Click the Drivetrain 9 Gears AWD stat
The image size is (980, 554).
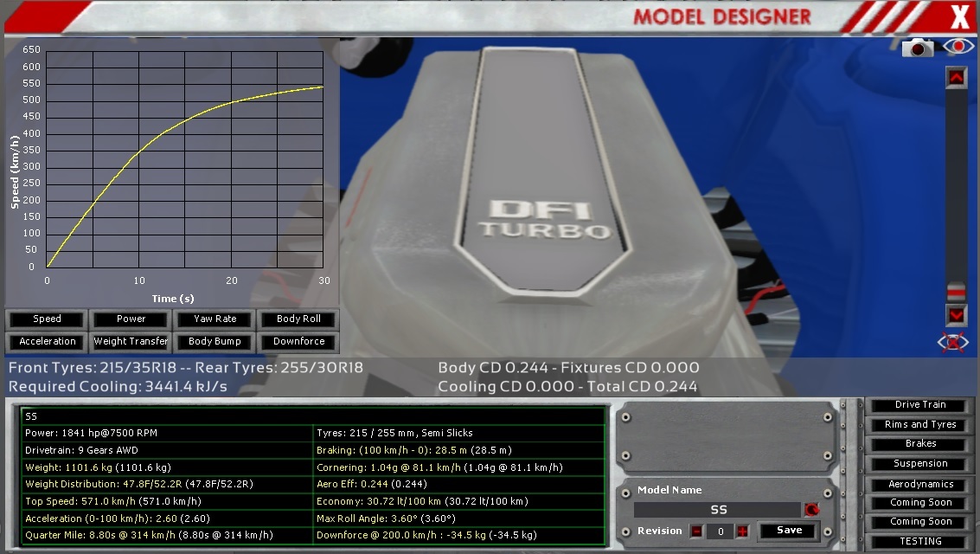[81, 450]
